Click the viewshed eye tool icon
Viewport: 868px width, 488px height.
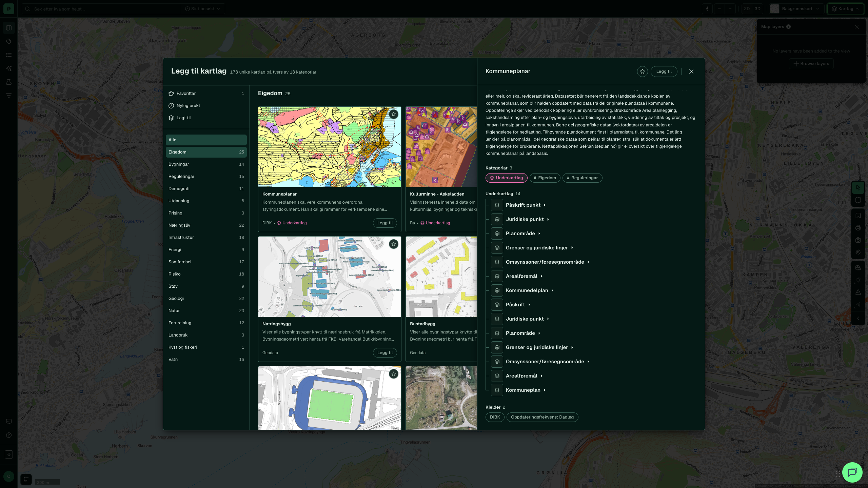[858, 304]
